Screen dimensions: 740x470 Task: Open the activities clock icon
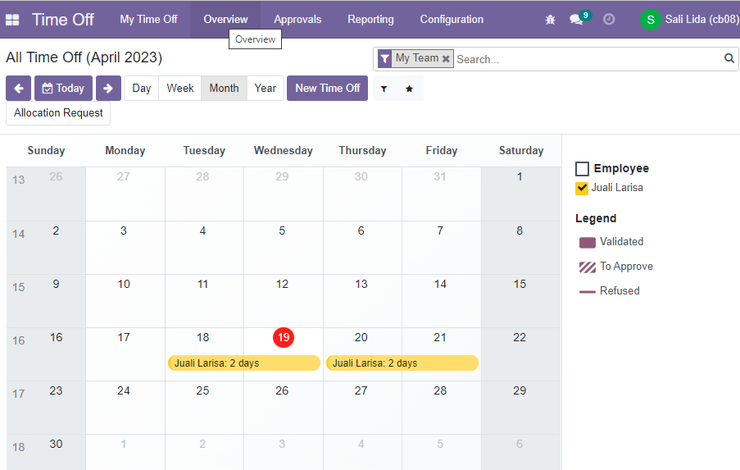pos(609,19)
